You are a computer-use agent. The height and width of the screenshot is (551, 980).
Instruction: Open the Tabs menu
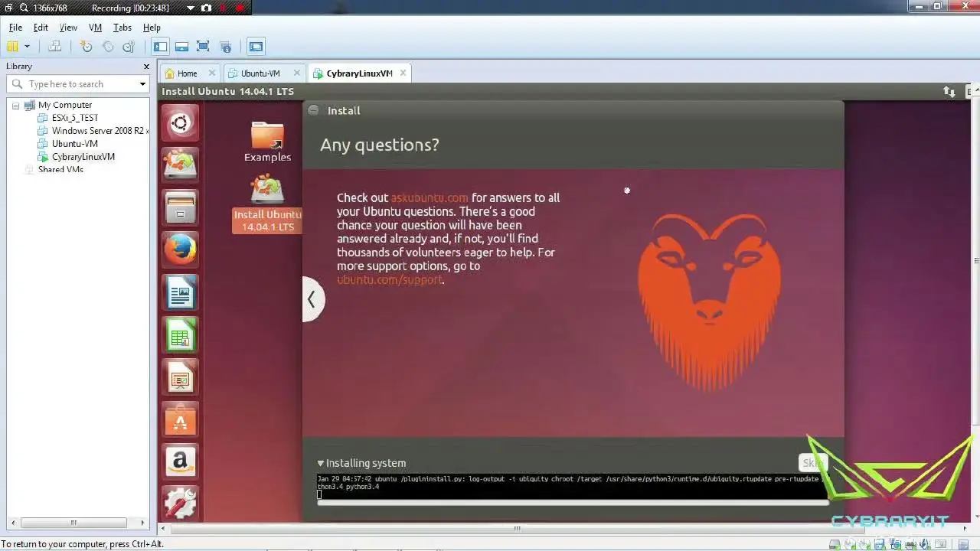point(122,28)
